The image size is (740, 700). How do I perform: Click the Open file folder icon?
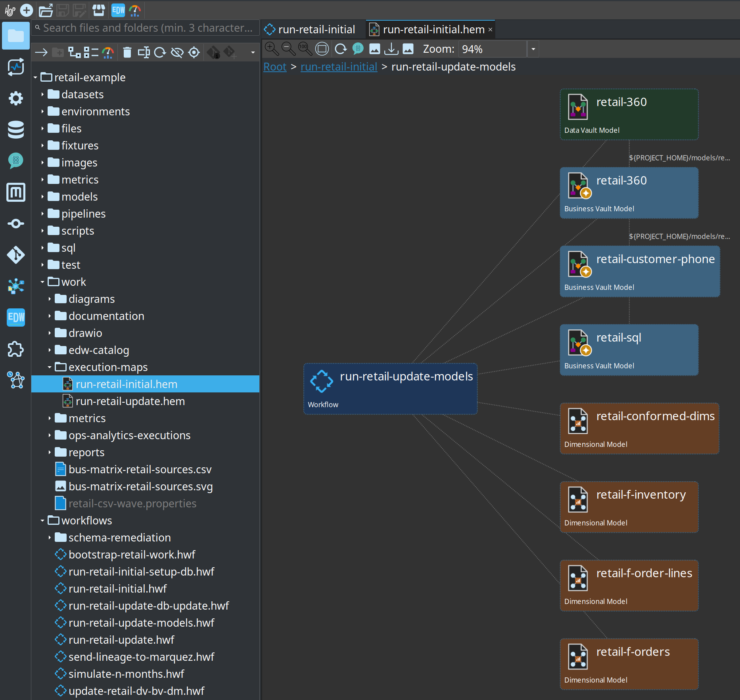point(46,10)
